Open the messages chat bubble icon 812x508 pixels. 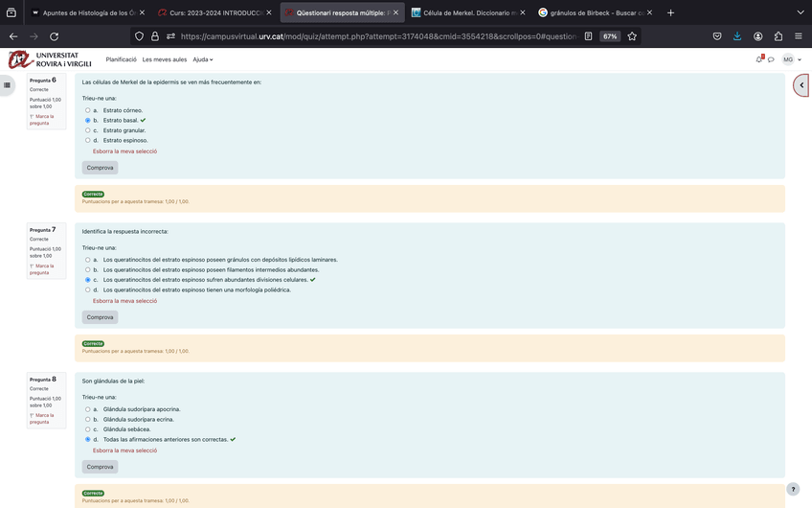click(771, 59)
